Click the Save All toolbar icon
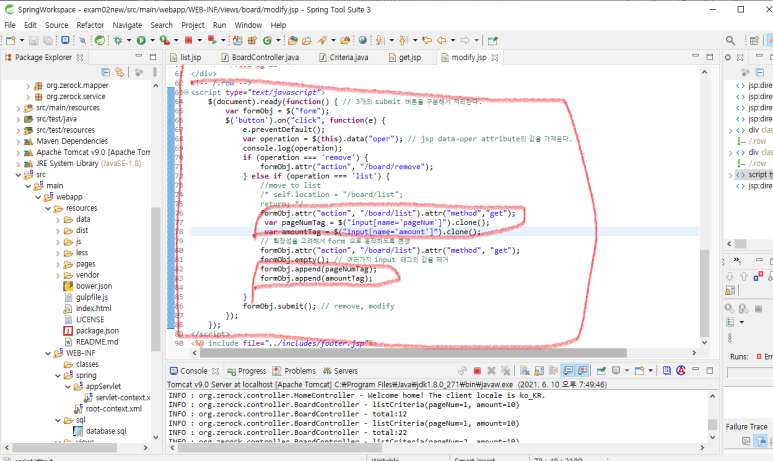The width and height of the screenshot is (773, 461). [x=48, y=40]
